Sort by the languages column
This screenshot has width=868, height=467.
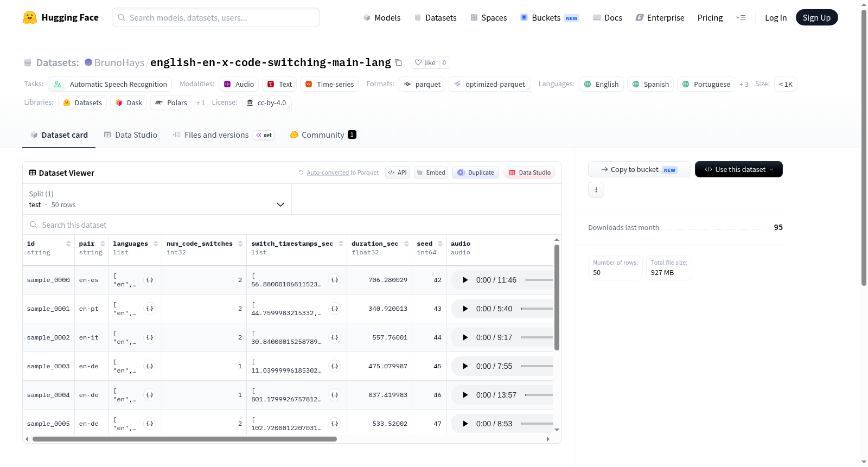156,244
